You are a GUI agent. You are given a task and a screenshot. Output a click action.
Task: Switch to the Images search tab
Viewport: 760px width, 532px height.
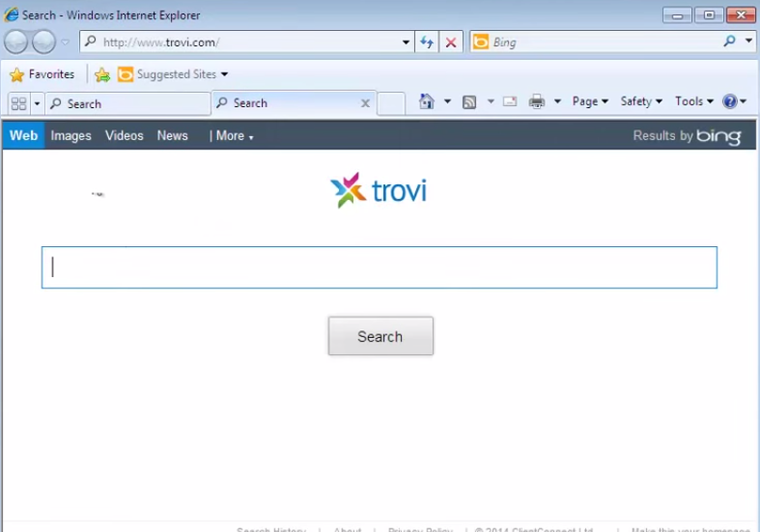[x=71, y=136]
